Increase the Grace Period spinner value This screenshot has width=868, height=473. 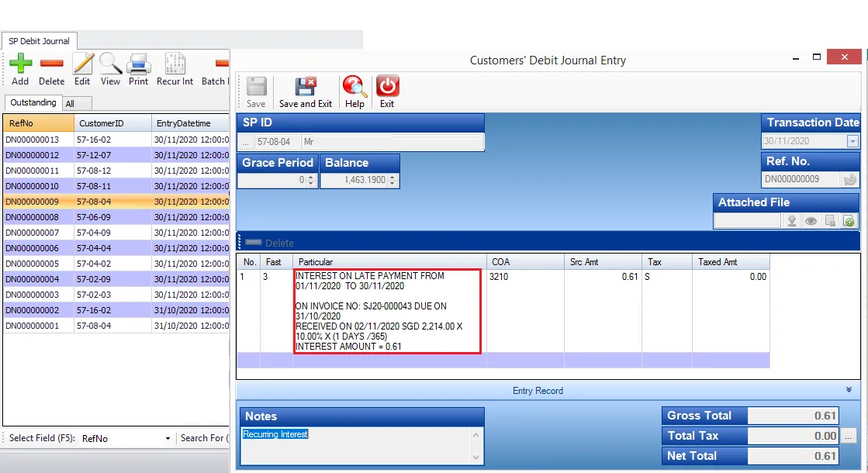[x=311, y=177]
